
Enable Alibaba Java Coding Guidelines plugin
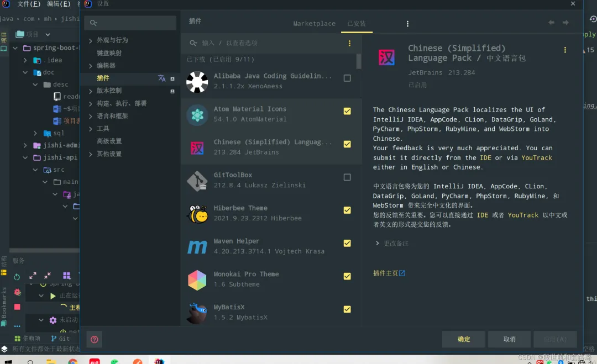(x=347, y=78)
